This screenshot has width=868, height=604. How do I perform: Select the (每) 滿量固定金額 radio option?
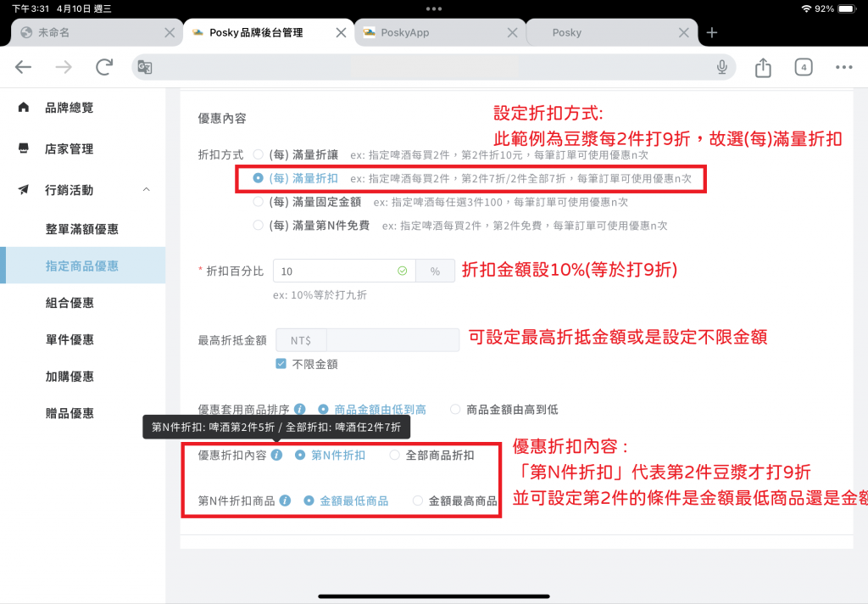coord(258,202)
